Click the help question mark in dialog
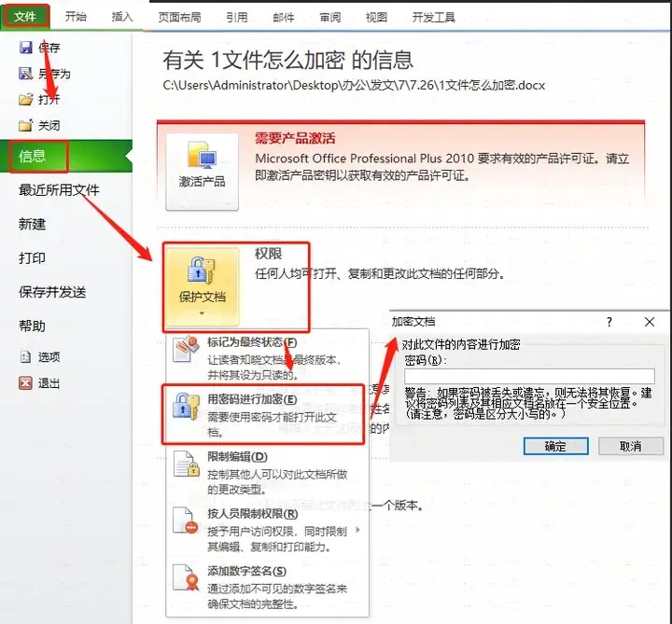The width and height of the screenshot is (672, 624). 609,322
